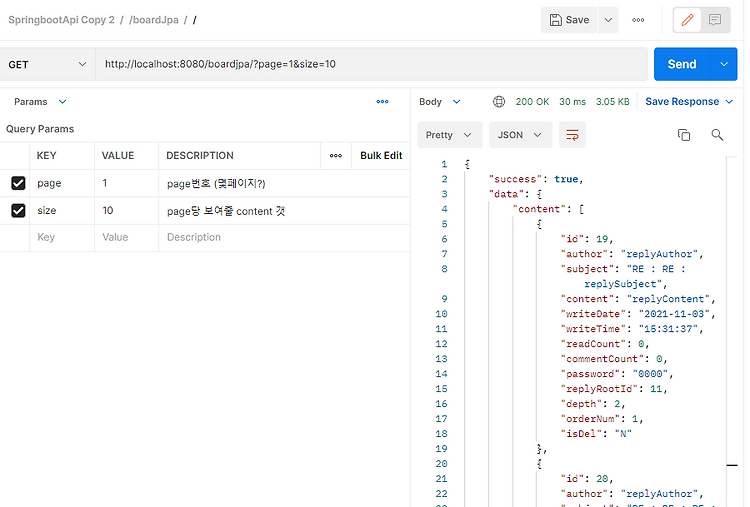Open the GET method dropdown
This screenshot has height=507, width=750.
point(47,64)
